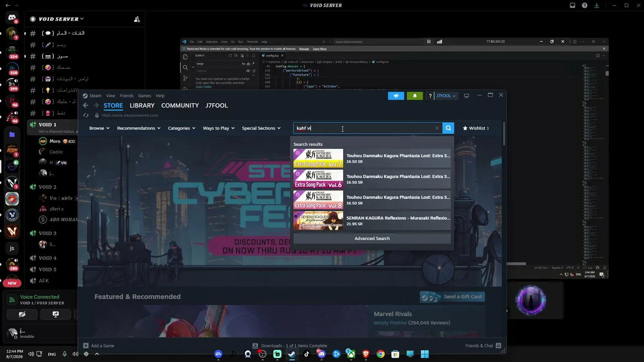Reload the Steam store page
The height and width of the screenshot is (362, 644).
[x=86, y=116]
